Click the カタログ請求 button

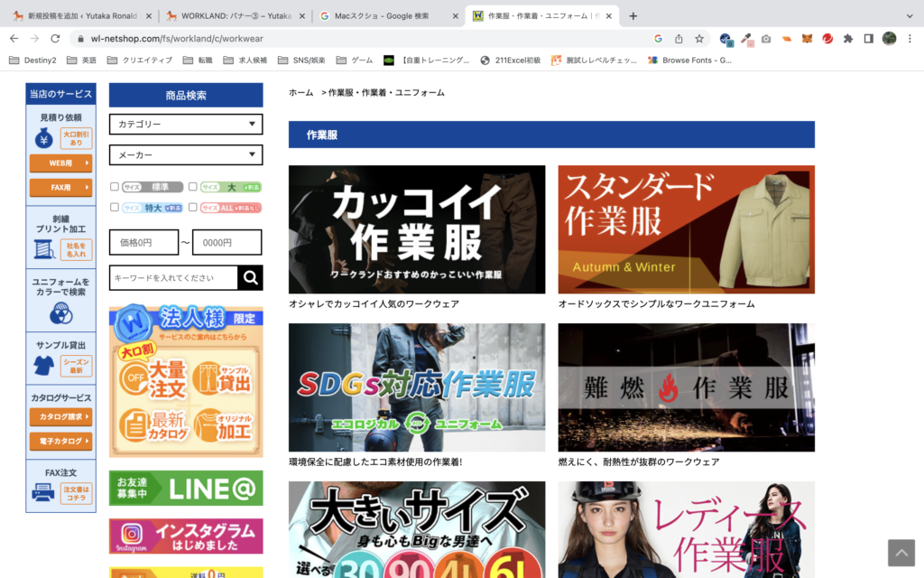pos(60,416)
